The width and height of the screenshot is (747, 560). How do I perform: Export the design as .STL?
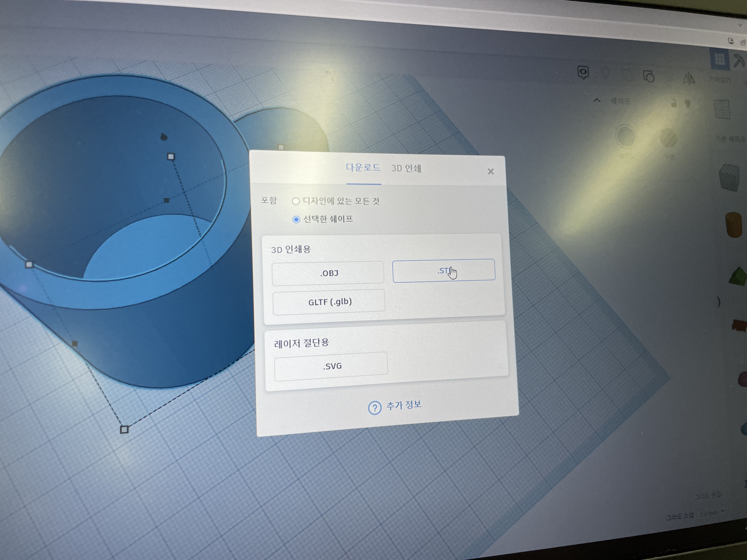[443, 270]
